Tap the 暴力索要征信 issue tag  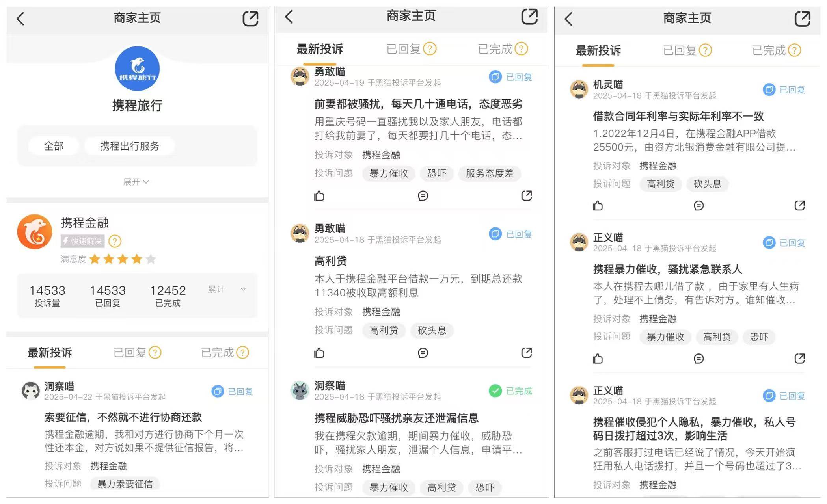[x=125, y=484]
